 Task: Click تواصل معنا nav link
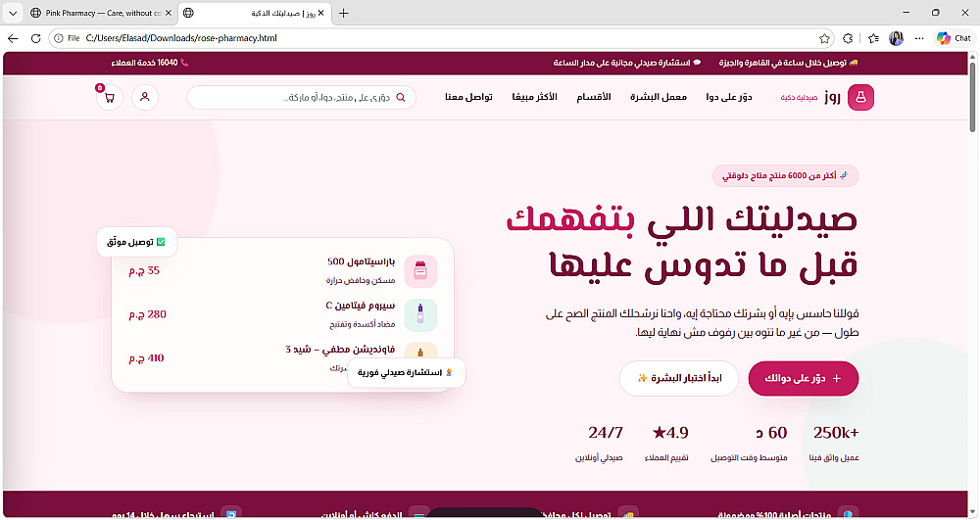(x=468, y=97)
